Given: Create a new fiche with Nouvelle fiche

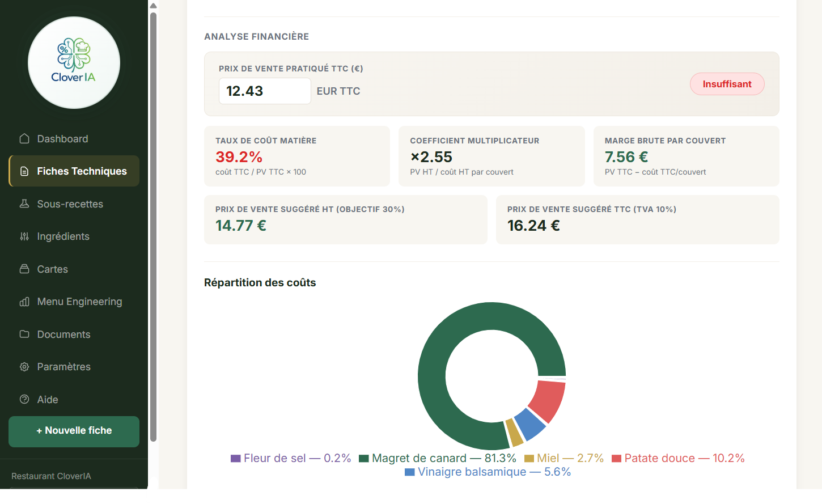Looking at the screenshot, I should [74, 431].
